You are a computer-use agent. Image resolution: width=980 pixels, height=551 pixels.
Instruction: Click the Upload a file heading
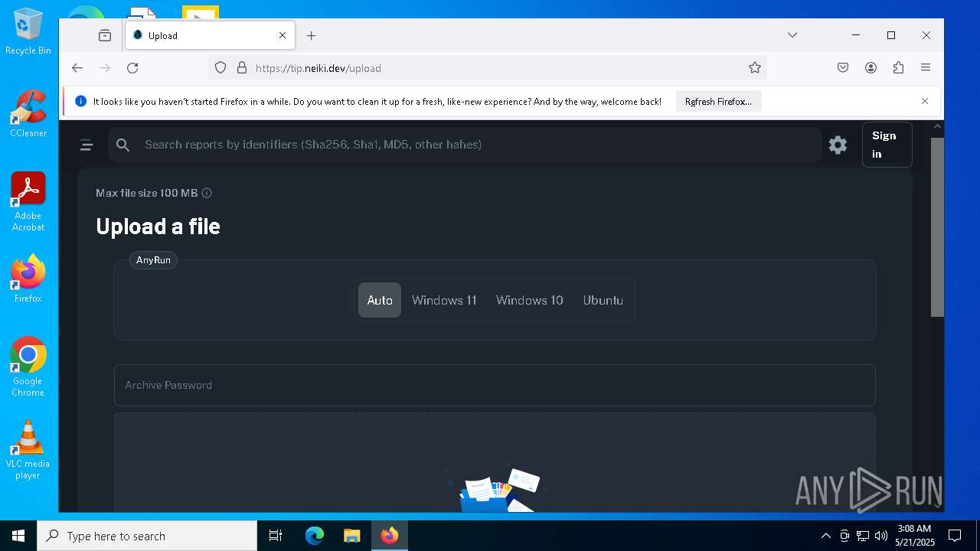[x=158, y=227]
